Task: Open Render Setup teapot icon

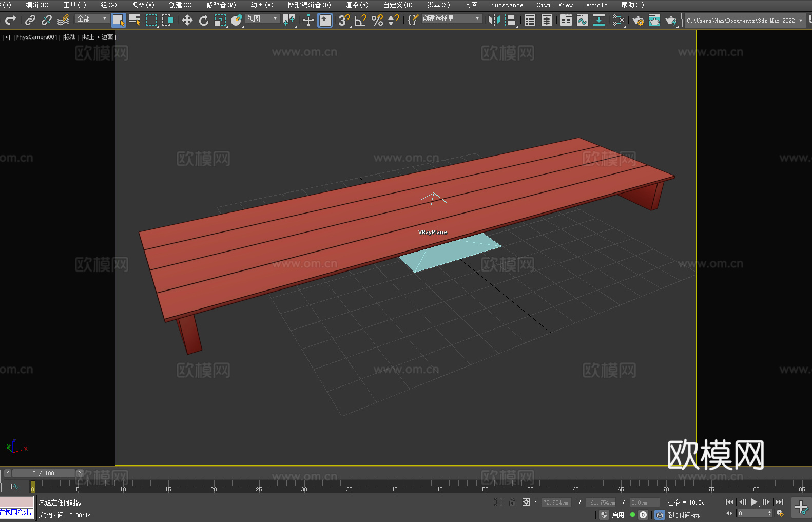Action: click(638, 20)
